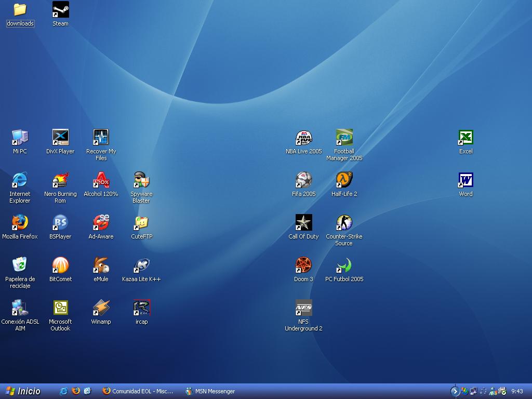Click the eMule desktop icon
Viewport: 532px width, 399px height.
[101, 265]
